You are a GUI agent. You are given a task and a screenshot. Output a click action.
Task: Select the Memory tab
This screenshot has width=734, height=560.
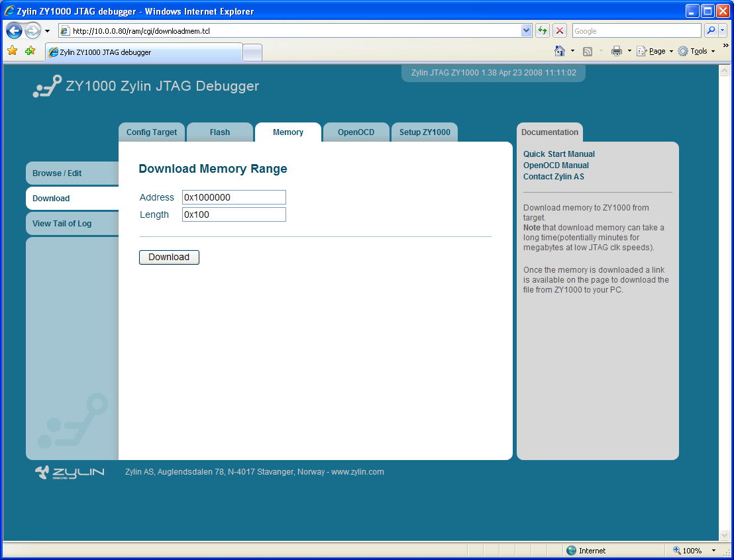288,132
